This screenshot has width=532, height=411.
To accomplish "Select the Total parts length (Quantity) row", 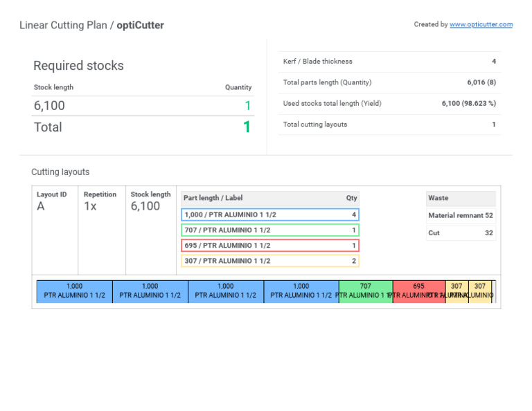I will 389,82.
